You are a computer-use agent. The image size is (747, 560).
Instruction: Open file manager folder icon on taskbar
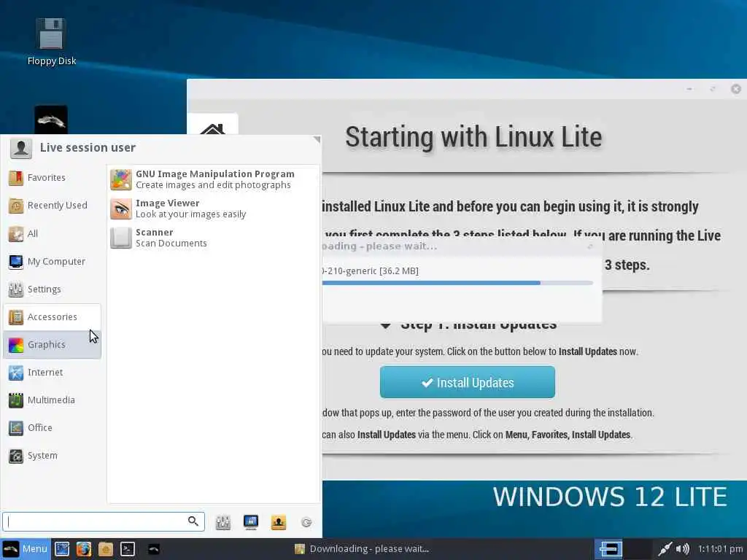click(x=105, y=549)
